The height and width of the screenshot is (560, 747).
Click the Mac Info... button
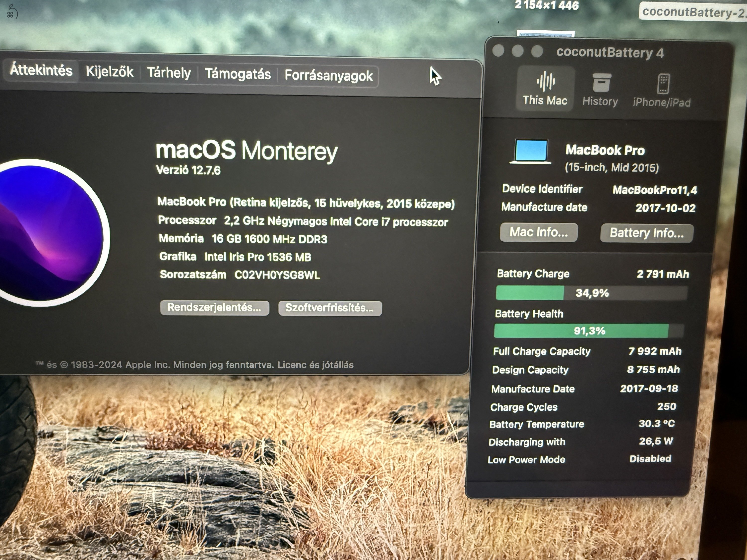[x=539, y=232]
